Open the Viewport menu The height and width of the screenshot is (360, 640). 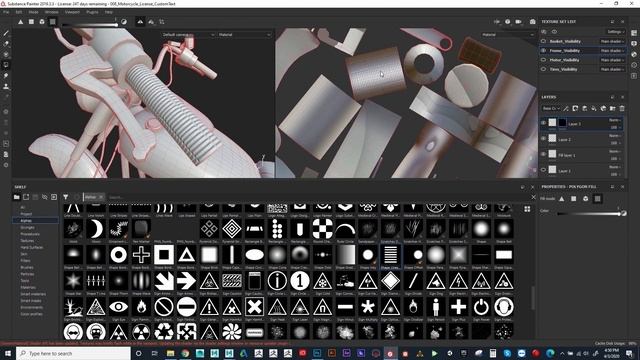click(72, 12)
